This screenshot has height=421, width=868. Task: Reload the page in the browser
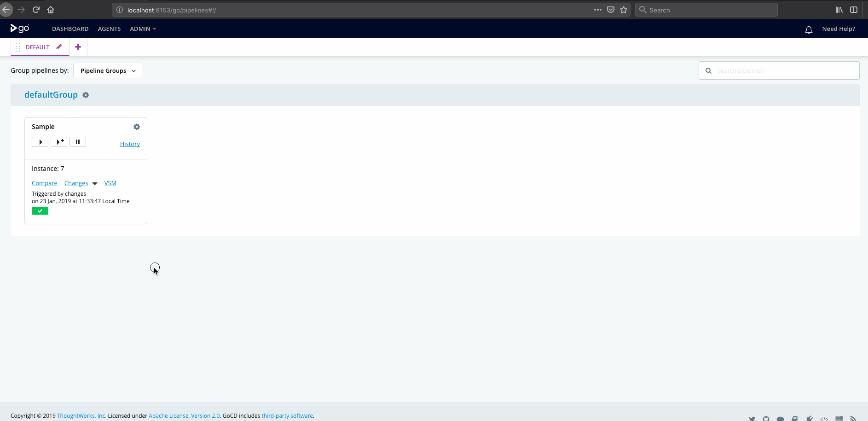pyautogui.click(x=36, y=10)
